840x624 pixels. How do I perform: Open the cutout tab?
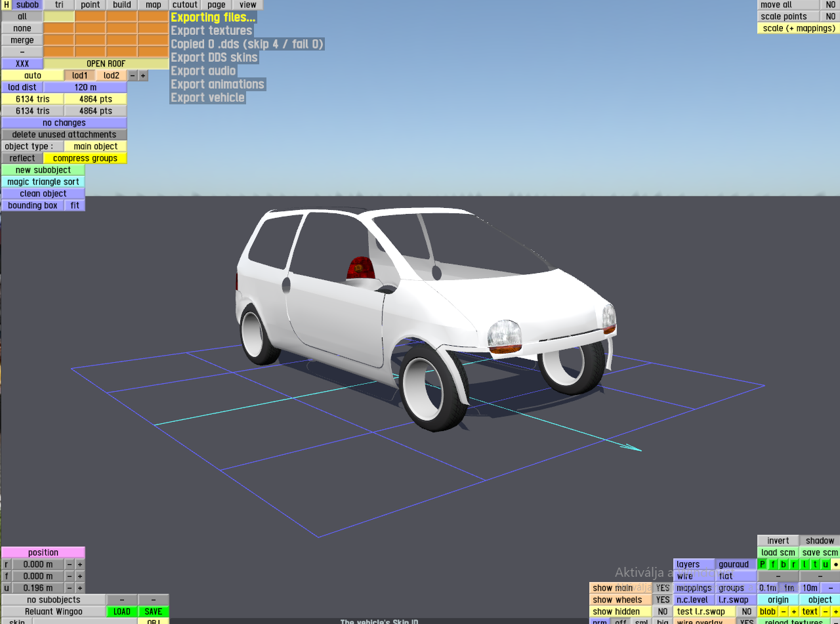tap(185, 5)
